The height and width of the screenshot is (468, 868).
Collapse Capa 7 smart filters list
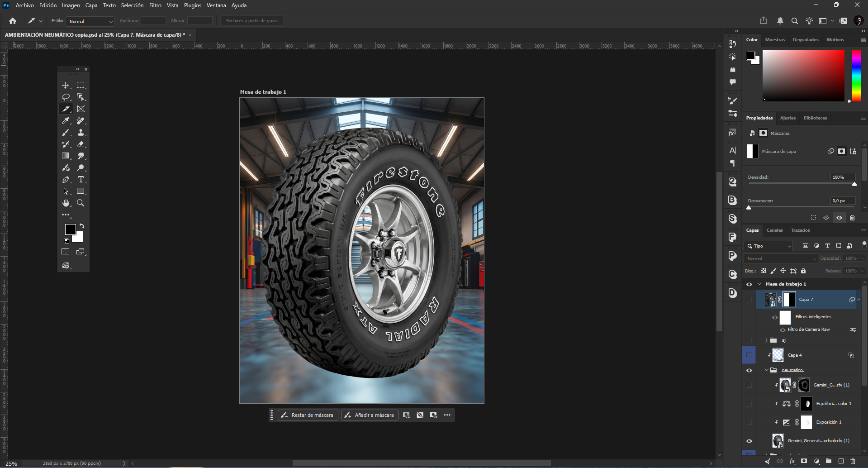click(859, 299)
